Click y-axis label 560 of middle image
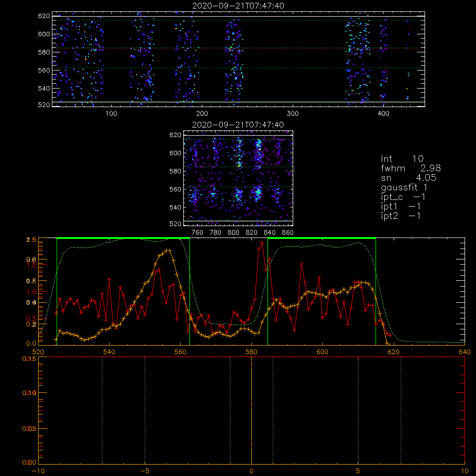This screenshot has width=476, height=476. pyautogui.click(x=176, y=189)
